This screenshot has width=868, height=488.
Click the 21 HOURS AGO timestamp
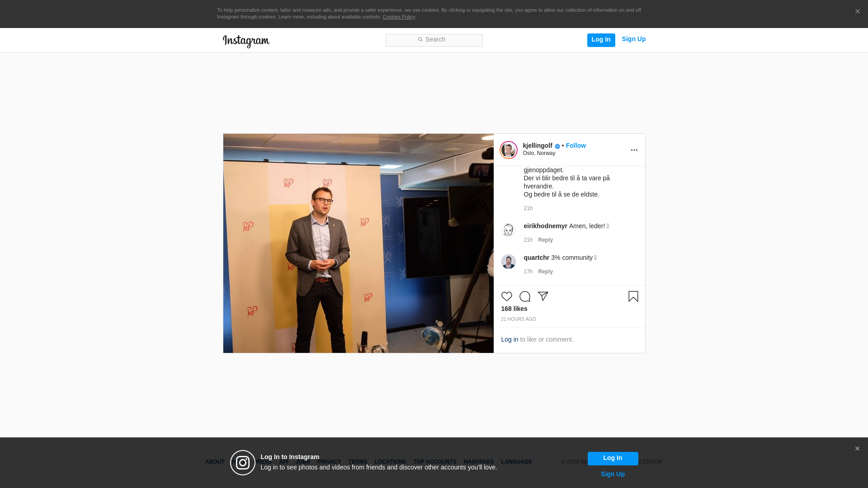[x=518, y=319]
